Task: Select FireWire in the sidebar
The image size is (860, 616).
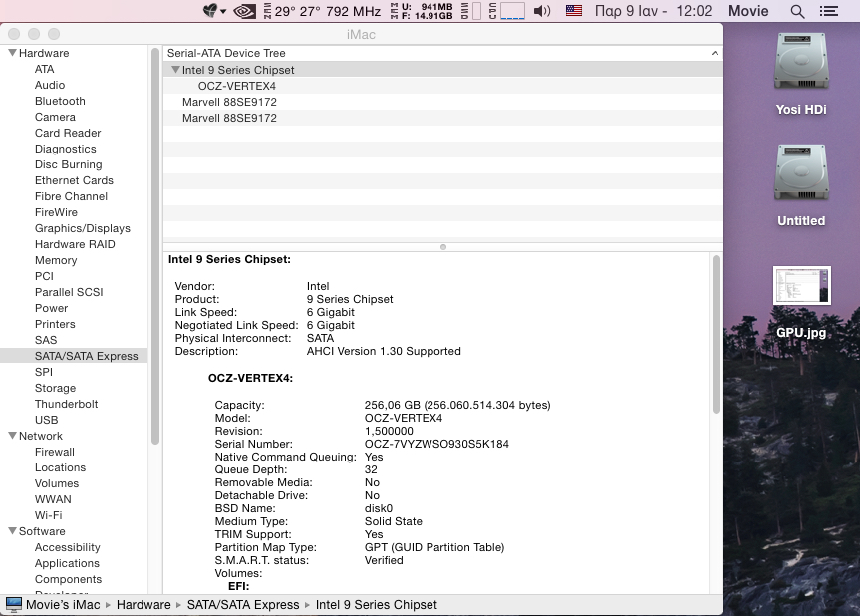Action: pos(56,212)
